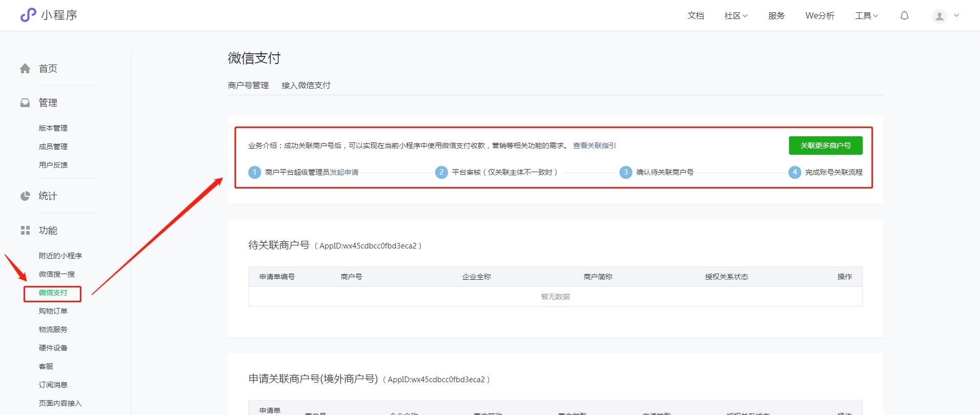This screenshot has height=415, width=980.
Task: Open 用户反馈 in sidebar
Action: [x=53, y=165]
